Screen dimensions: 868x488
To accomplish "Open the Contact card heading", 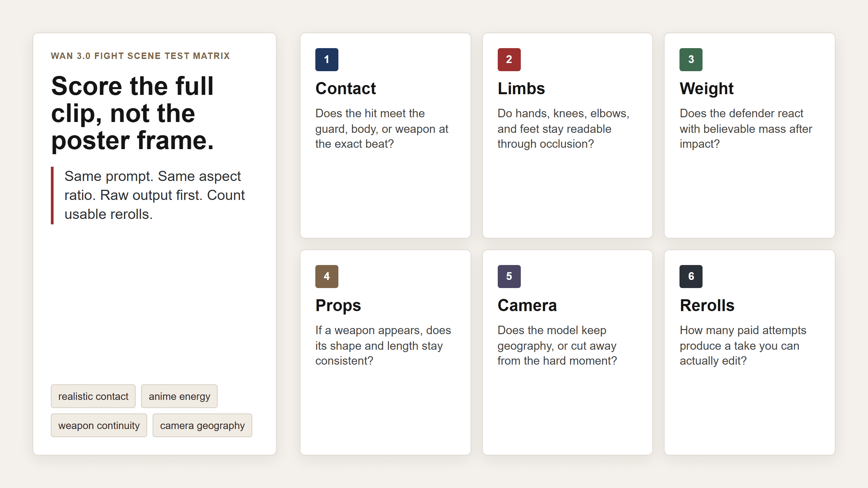I will 346,88.
